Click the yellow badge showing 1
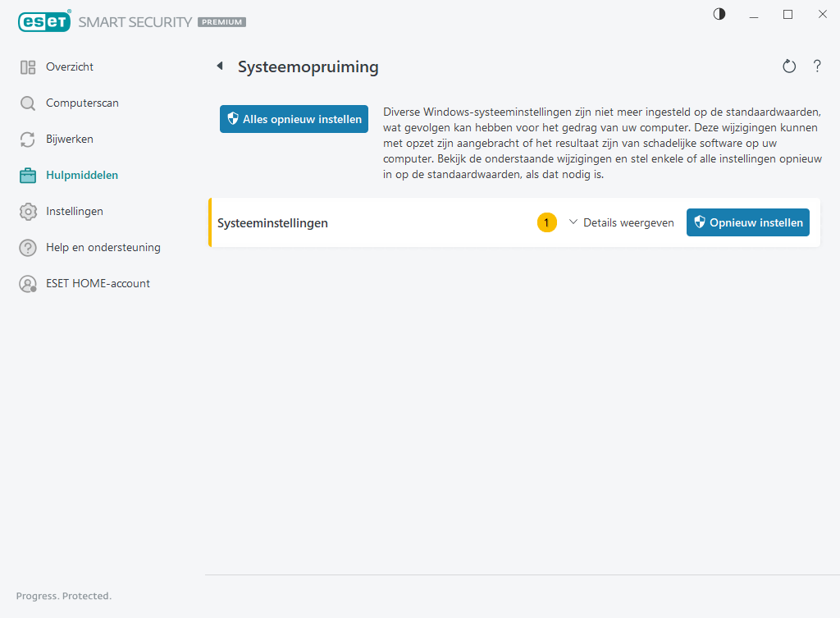840x618 pixels. point(546,222)
